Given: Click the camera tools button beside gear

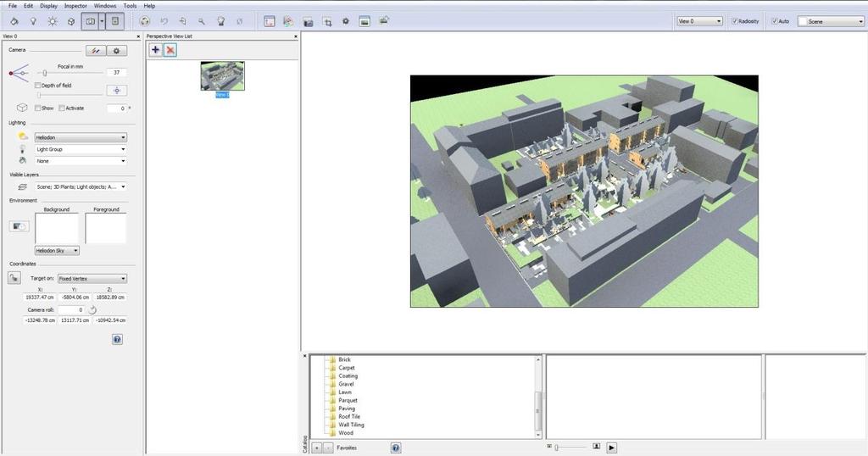Looking at the screenshot, I should [96, 50].
